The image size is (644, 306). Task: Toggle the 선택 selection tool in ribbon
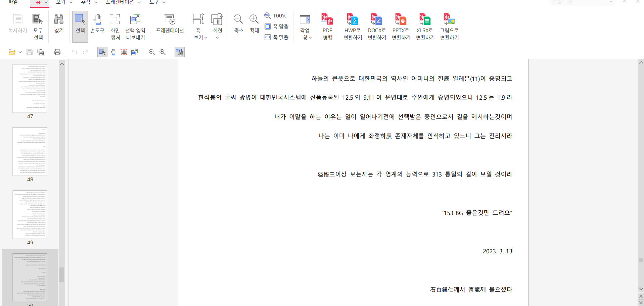click(80, 24)
